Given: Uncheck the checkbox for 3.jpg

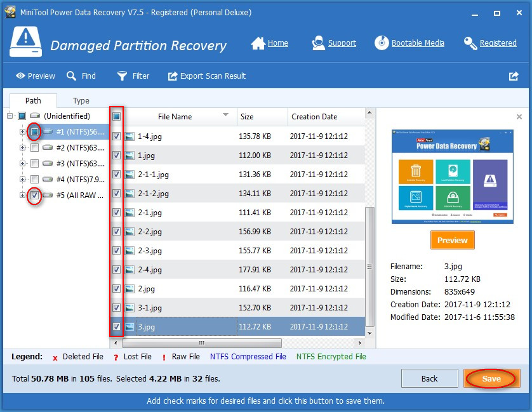Looking at the screenshot, I should coord(116,327).
